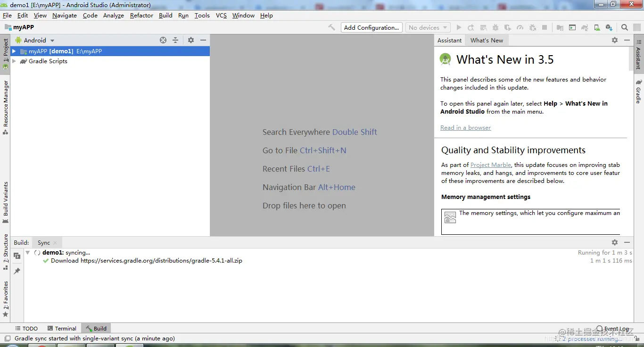Hide the Assistant panel with minus icon
The width and height of the screenshot is (644, 347).
click(627, 40)
